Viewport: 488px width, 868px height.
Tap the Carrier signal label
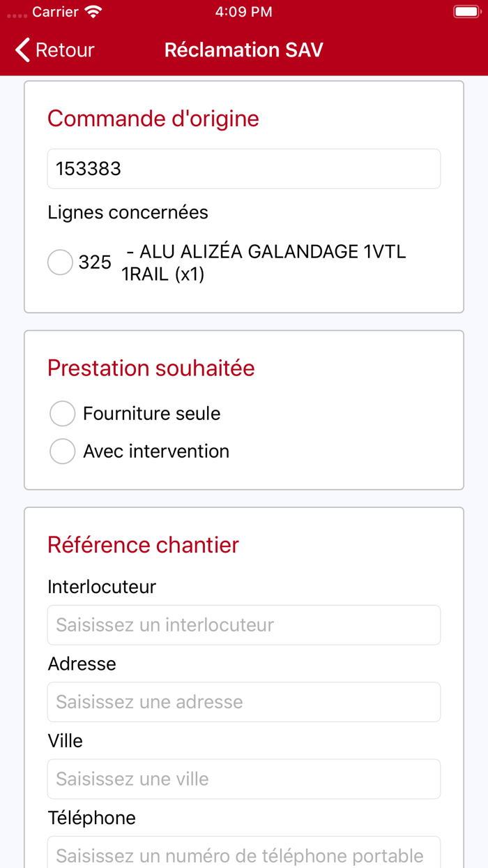tap(56, 12)
